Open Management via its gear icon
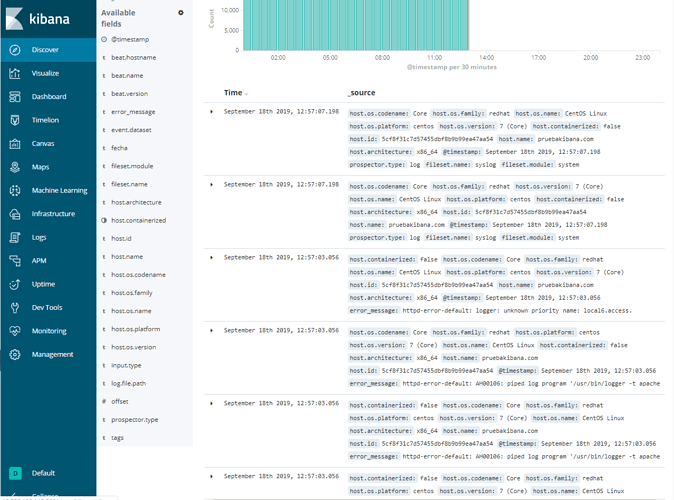 (x=15, y=354)
